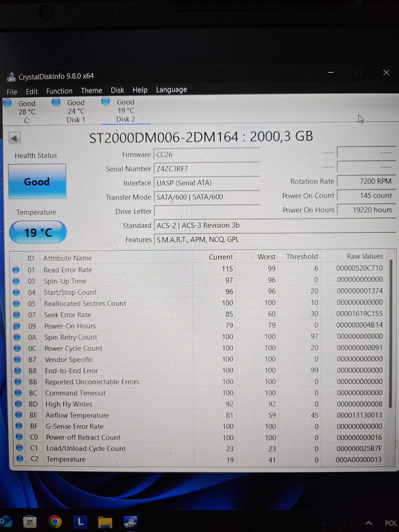399x532 pixels.
Task: Open the Help menu
Action: (140, 90)
